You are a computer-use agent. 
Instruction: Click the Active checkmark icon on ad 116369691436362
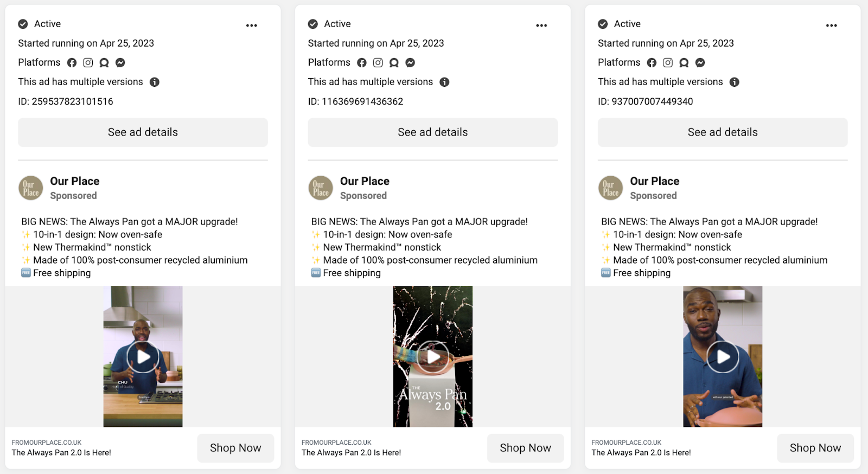coord(313,24)
